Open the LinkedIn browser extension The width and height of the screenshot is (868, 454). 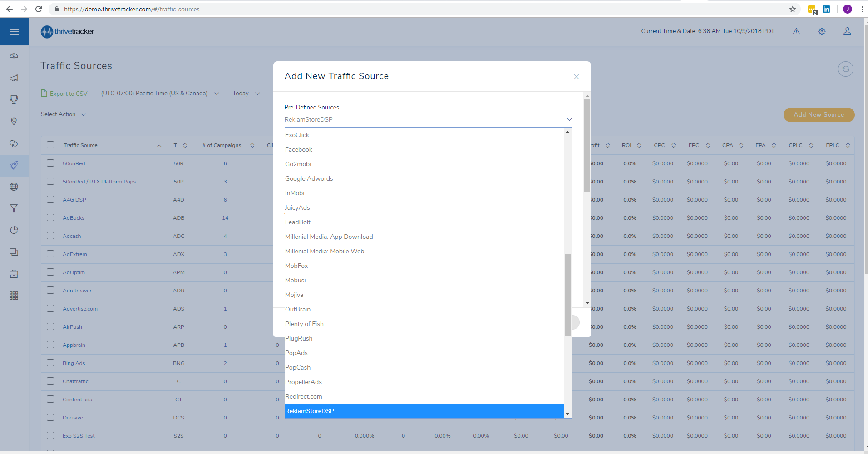click(x=826, y=9)
